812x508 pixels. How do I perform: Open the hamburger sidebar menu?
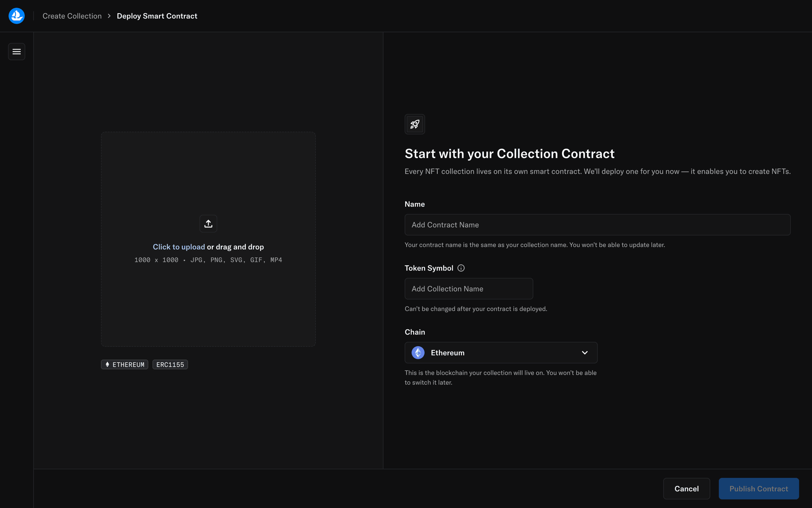[x=16, y=52]
